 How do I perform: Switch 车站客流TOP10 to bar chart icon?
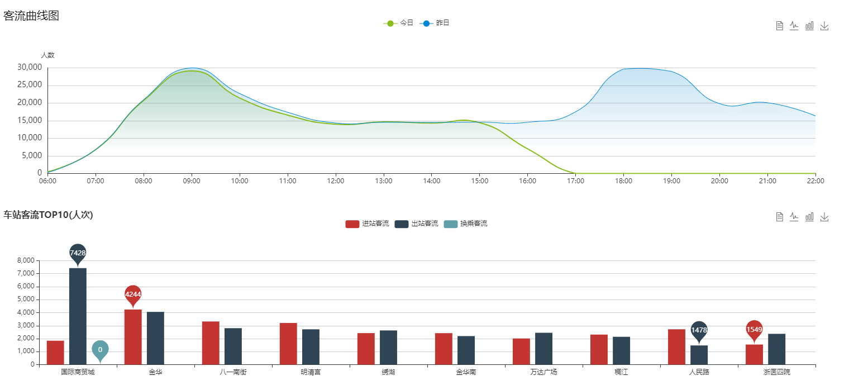[x=809, y=217]
